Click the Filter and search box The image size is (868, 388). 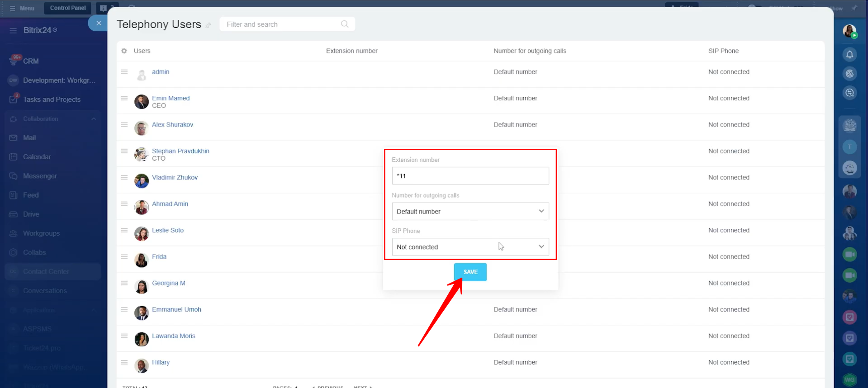[x=280, y=24]
